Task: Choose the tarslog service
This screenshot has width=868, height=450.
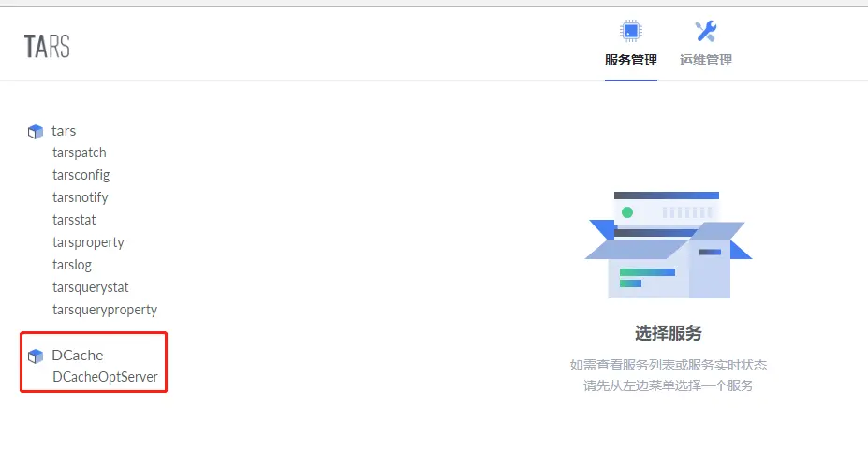Action: point(72,265)
